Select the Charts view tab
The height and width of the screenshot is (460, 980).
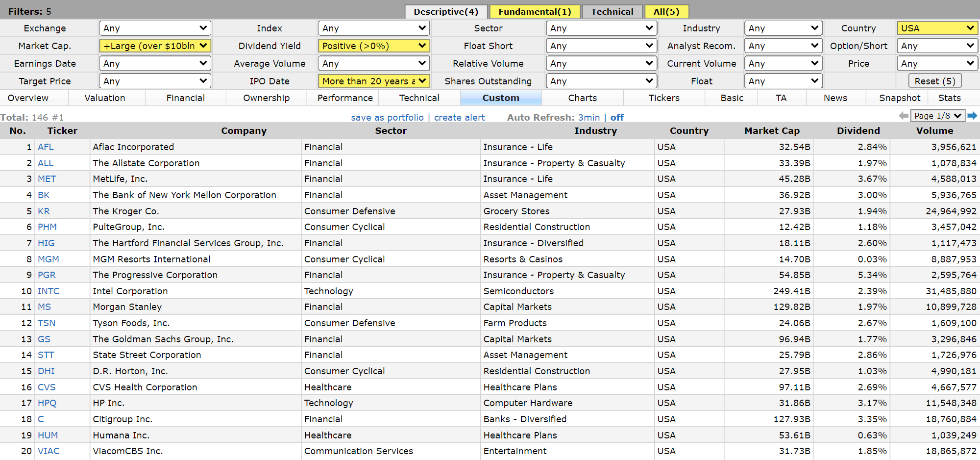[x=583, y=98]
